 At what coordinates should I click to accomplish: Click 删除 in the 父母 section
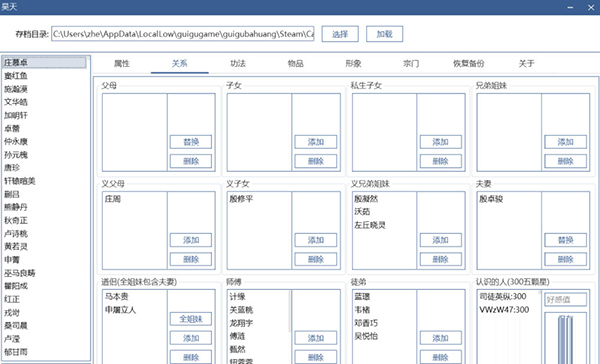191,161
